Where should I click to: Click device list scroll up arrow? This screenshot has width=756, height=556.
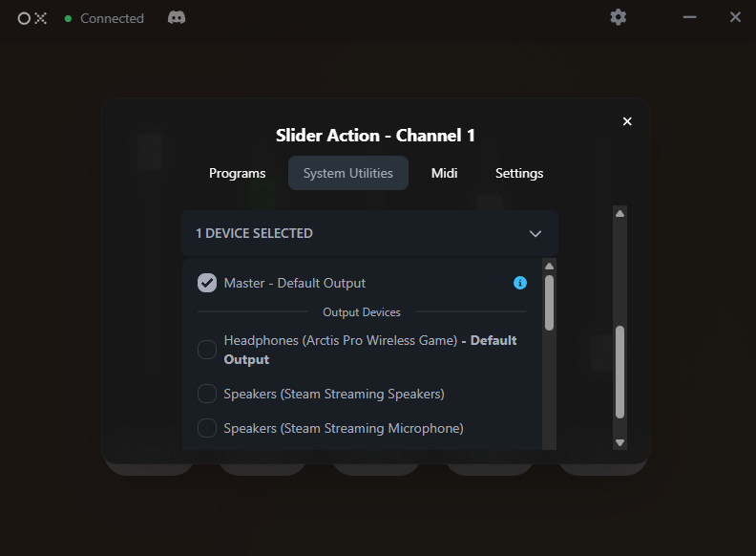(x=549, y=266)
